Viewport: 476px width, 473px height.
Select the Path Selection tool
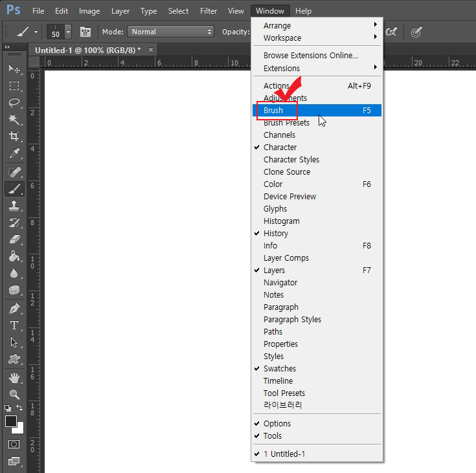tap(14, 342)
